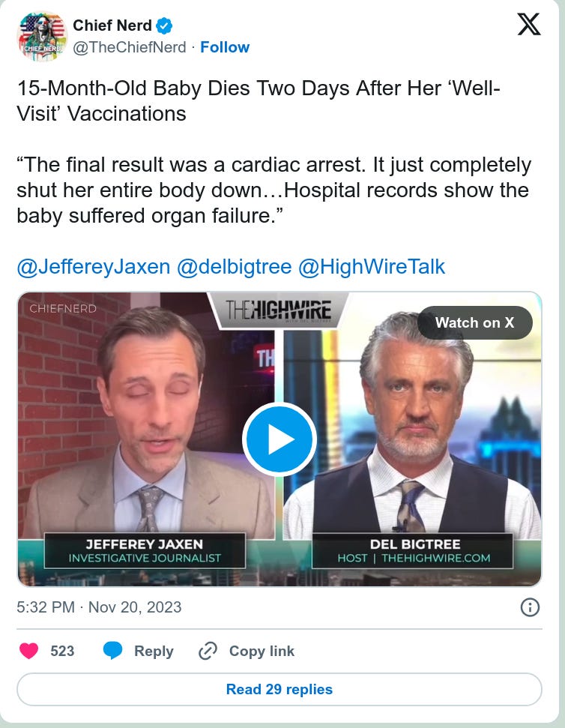Open the @TheChiefNerd handle link
Image resolution: width=565 pixels, height=728 pixels.
tap(130, 47)
